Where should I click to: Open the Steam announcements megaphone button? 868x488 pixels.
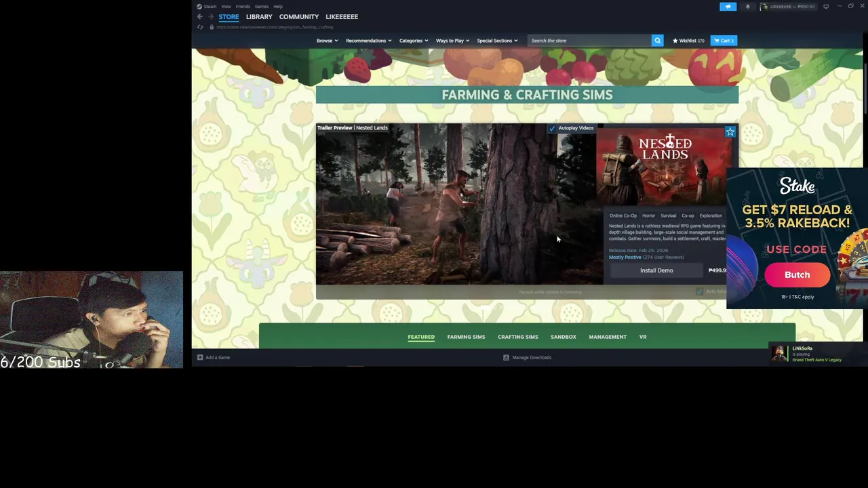(x=728, y=6)
